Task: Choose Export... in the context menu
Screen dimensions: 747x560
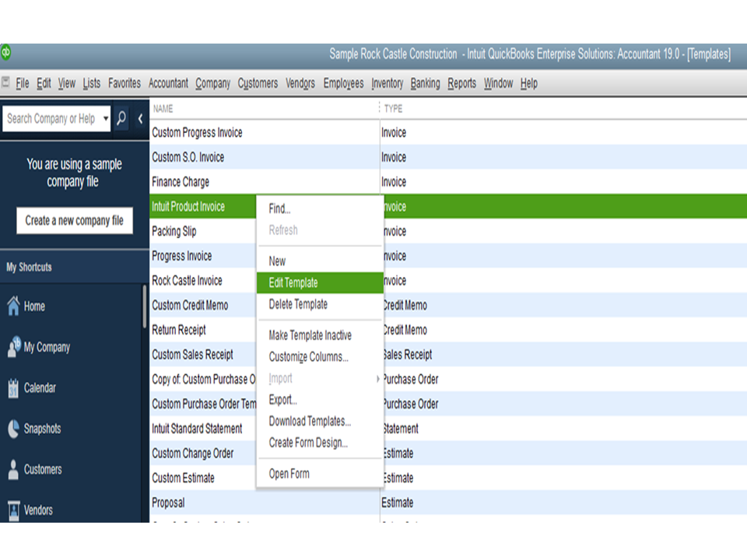Action: point(320,400)
